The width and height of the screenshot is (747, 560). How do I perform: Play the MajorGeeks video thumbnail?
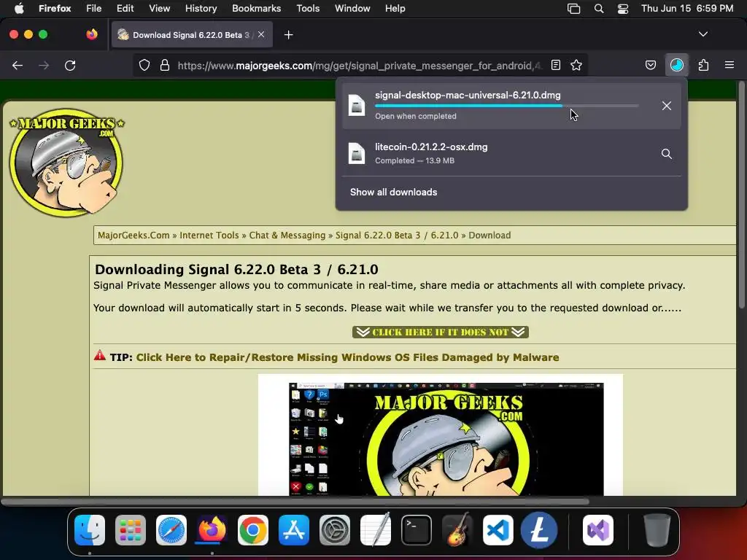pos(446,439)
